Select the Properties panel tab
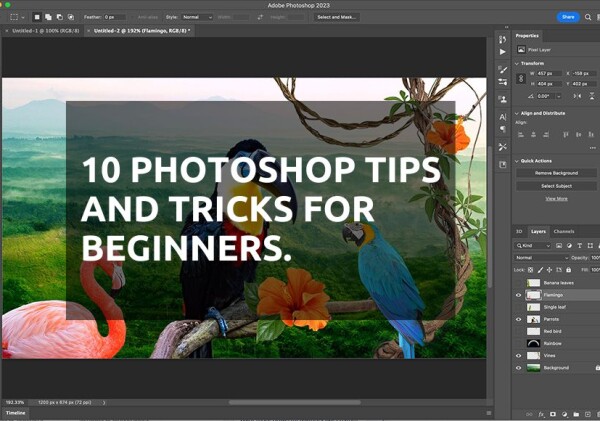This screenshot has height=421, width=600. (527, 36)
